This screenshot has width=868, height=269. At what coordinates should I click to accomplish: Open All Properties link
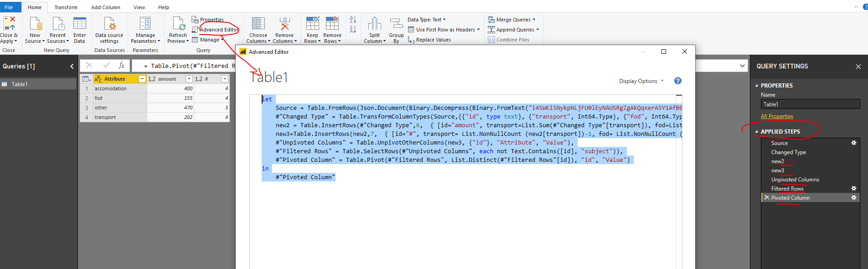(777, 116)
